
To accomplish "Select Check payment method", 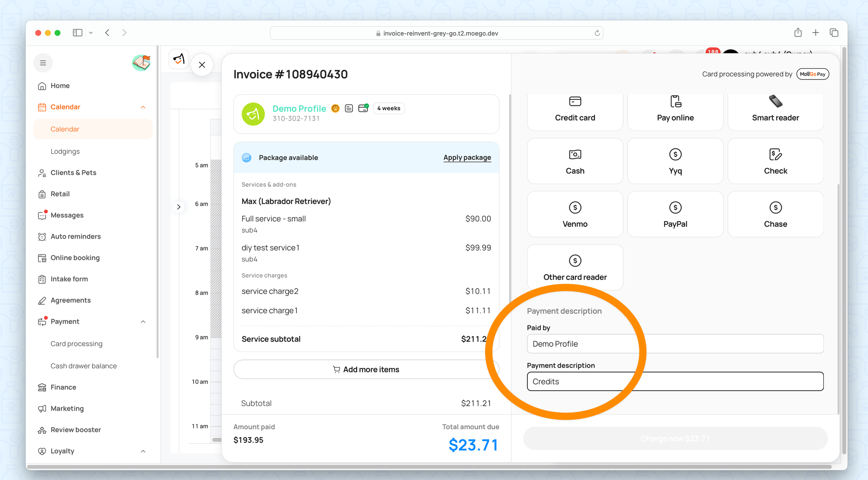I will (x=775, y=161).
